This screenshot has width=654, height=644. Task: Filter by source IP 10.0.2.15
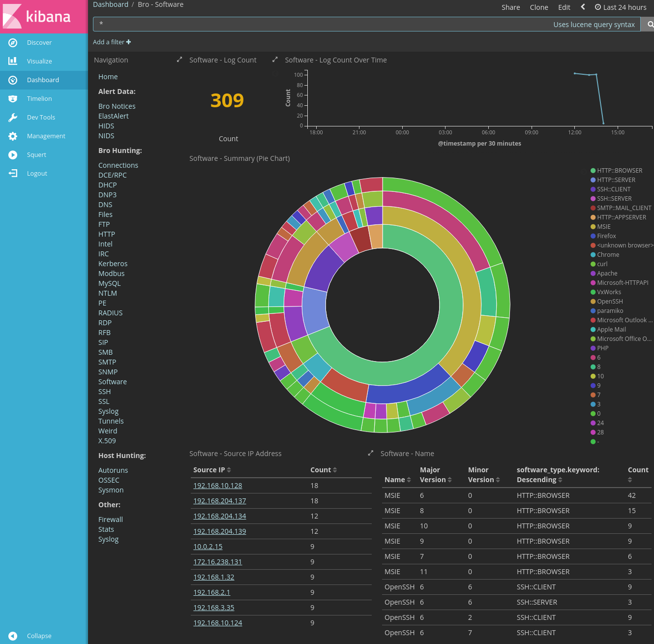(x=208, y=547)
